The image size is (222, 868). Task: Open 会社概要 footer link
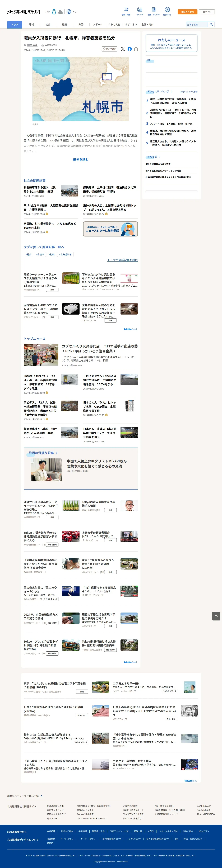click(x=51, y=831)
